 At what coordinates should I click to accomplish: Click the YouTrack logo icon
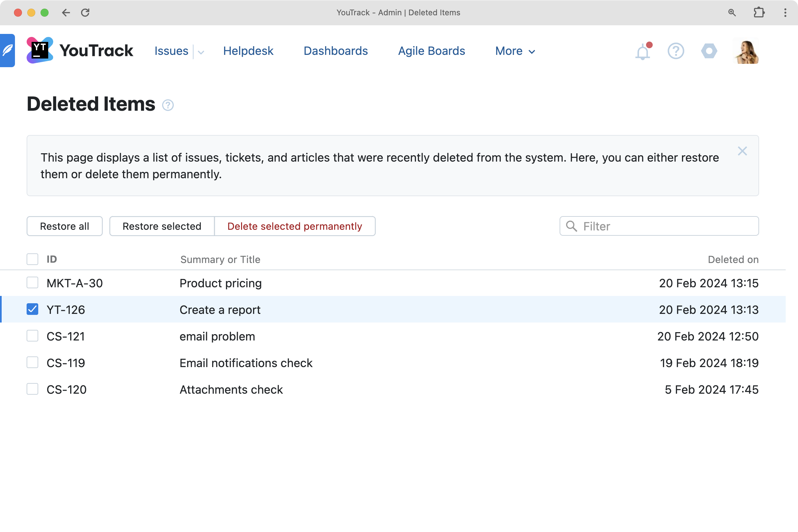[40, 50]
